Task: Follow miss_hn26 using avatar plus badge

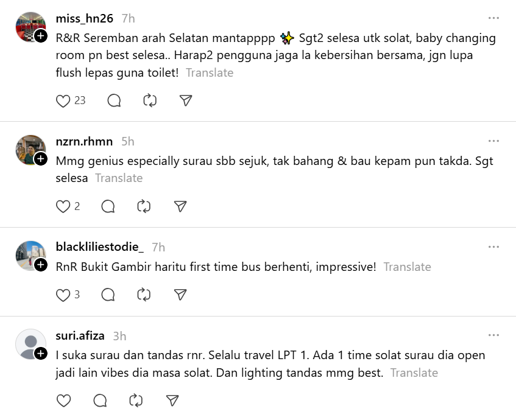Action: coord(41,37)
